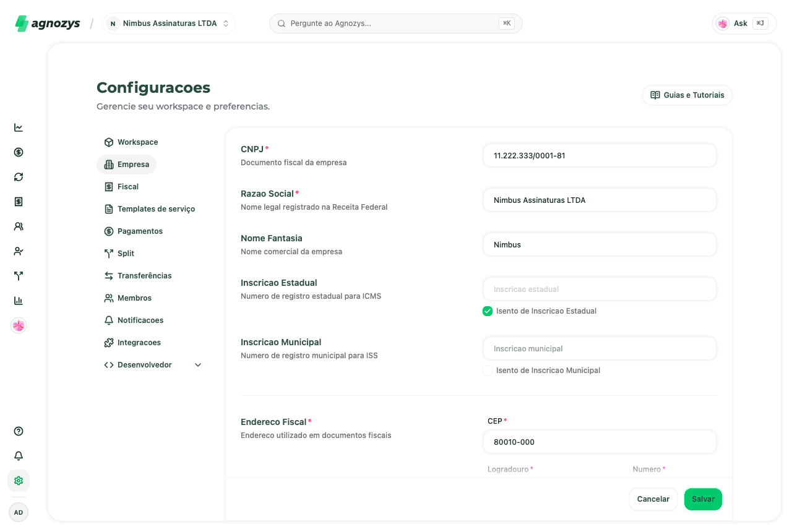
Task: Focus the Pergunte ao Agnozys search box
Action: (396, 24)
